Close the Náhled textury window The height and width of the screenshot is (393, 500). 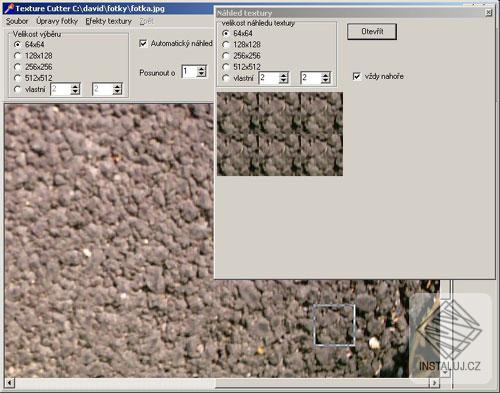[x=488, y=13]
